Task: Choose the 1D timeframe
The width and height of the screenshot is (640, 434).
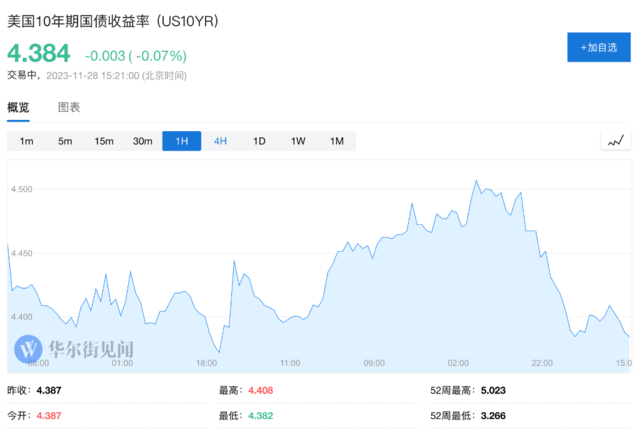Action: [x=259, y=141]
